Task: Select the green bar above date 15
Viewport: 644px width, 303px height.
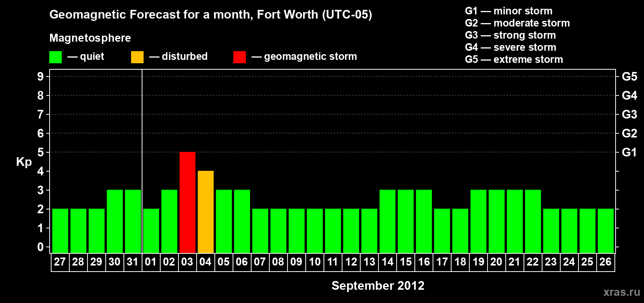Action: 406,221
